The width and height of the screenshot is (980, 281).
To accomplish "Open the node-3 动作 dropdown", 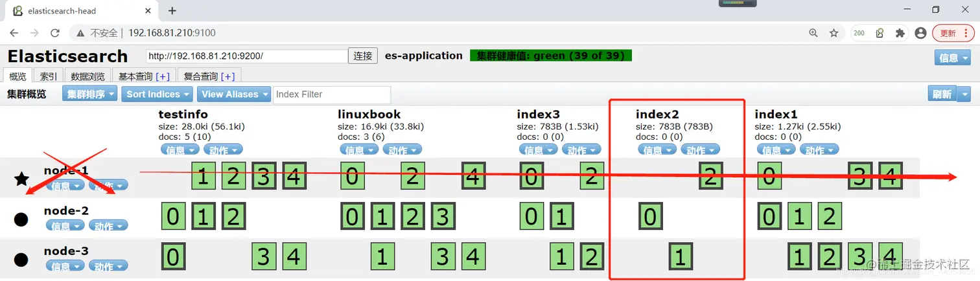I will tap(108, 265).
